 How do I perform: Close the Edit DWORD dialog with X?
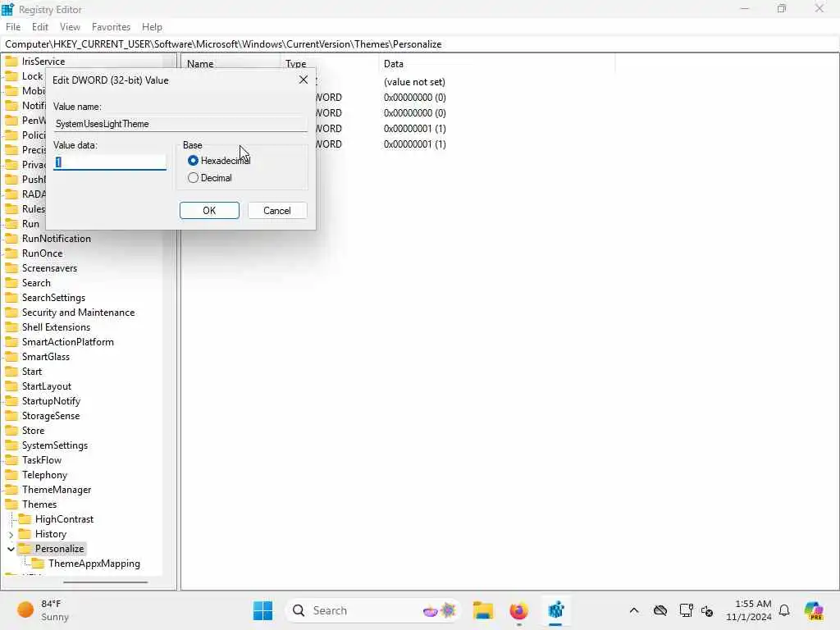pyautogui.click(x=304, y=80)
